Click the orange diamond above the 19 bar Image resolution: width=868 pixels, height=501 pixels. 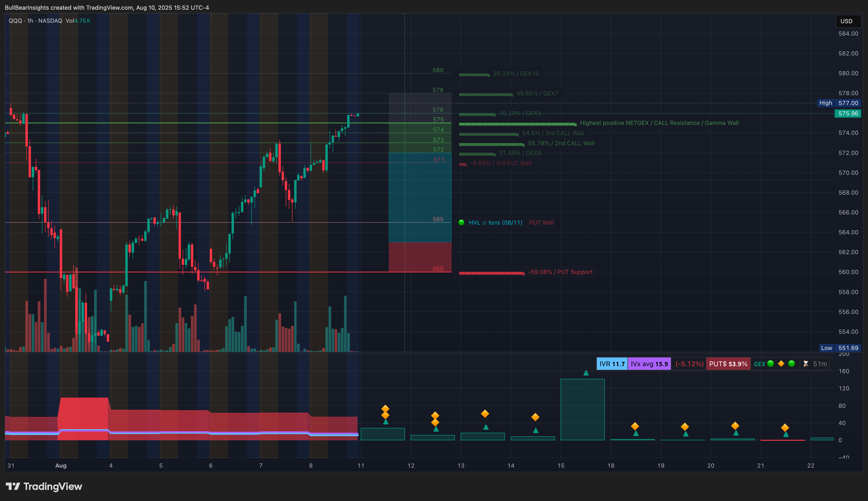[685, 427]
